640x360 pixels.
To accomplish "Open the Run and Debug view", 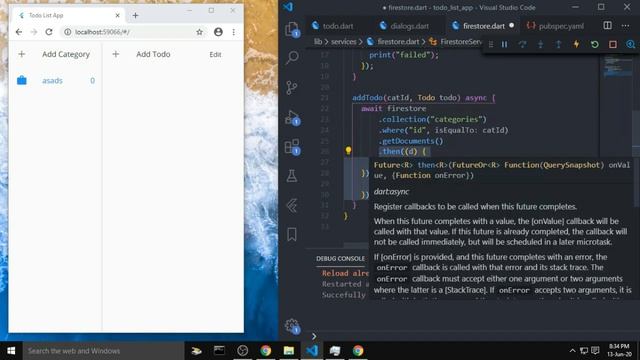I will [x=292, y=118].
